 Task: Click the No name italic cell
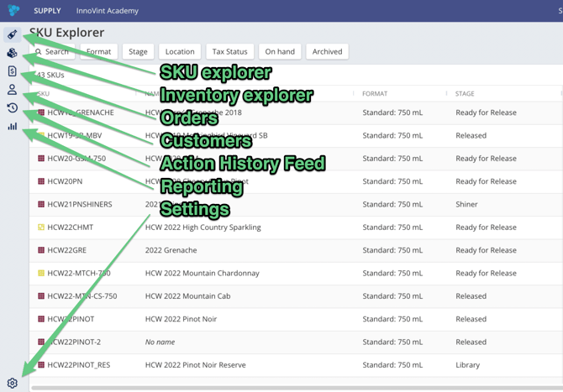pos(160,342)
